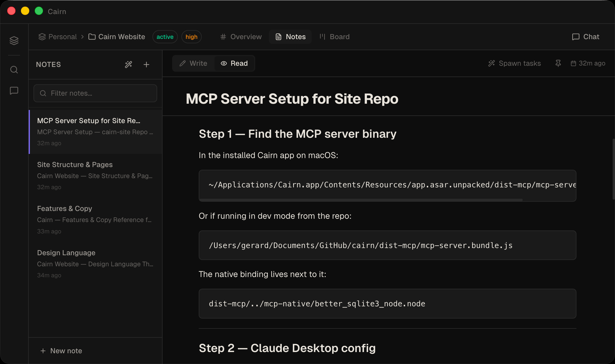Screen dimensions: 615x364
Task: Click the New note button
Action: [62, 351]
